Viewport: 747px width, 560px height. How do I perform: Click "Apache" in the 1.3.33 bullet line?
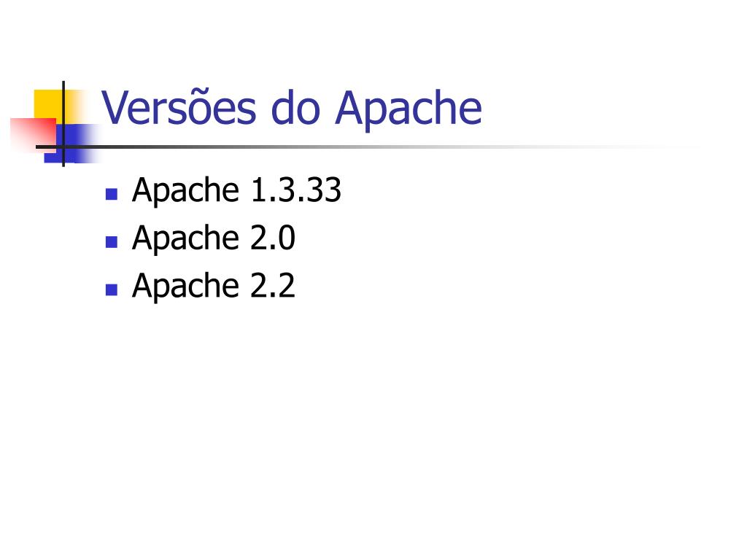pyautogui.click(x=185, y=192)
